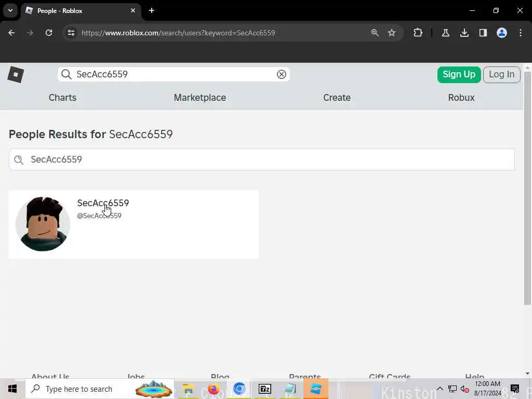Click the search icon in the People Results field
This screenshot has height=399, width=532.
coord(19,160)
